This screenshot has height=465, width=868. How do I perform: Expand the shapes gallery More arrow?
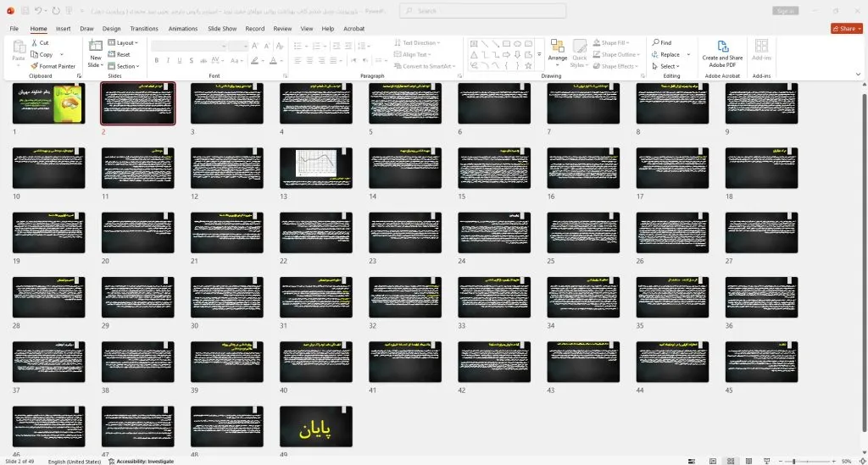[539, 55]
